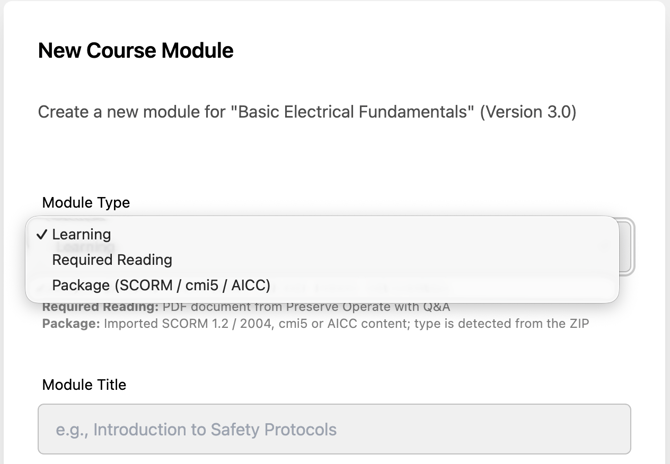This screenshot has height=464, width=670.
Task: Click the blank right side of the Required Reading row
Action: click(x=395, y=260)
